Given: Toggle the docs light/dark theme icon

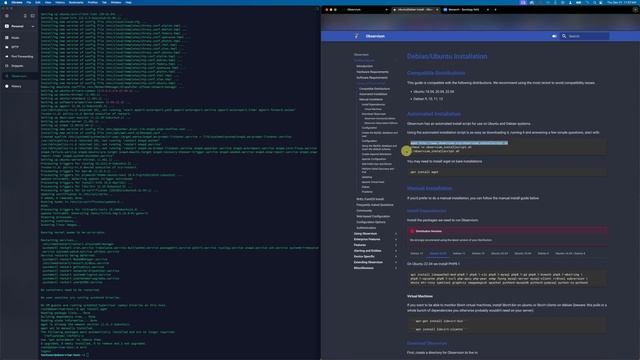Looking at the screenshot, I should (x=554, y=36).
